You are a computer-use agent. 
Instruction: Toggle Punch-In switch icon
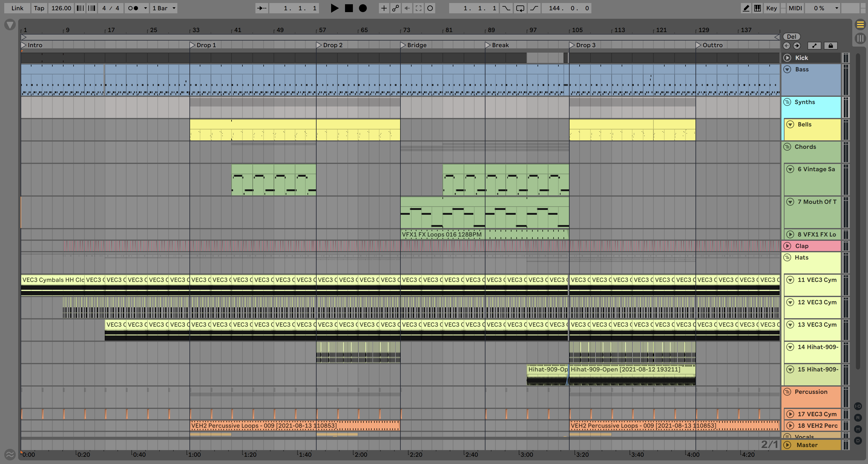pyautogui.click(x=506, y=8)
